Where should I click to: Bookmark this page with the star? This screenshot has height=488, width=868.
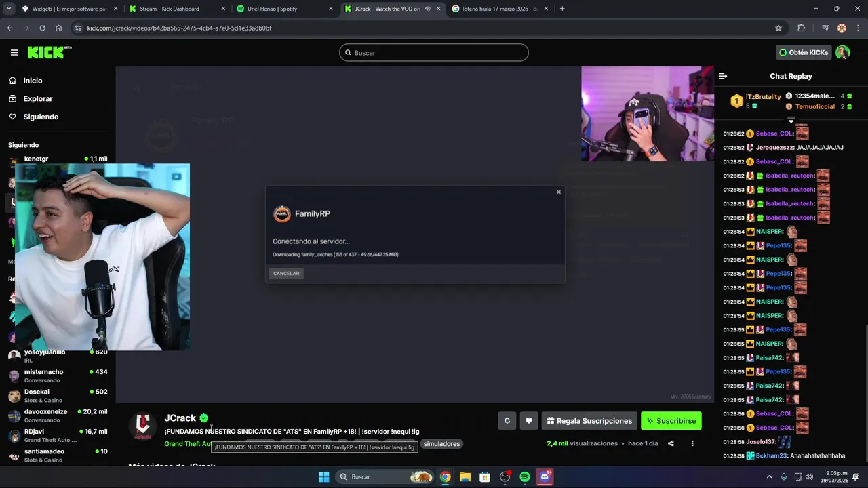778,28
